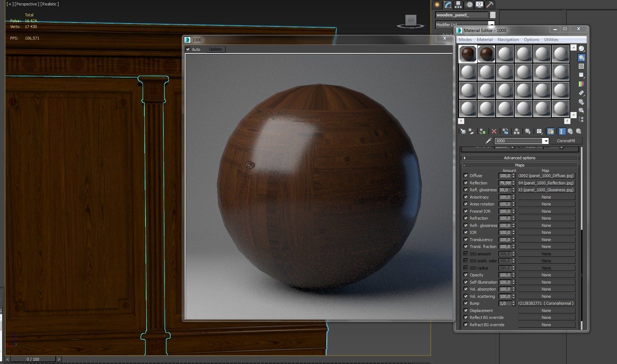Open the Modify command panel tab
617x364 pixels.
tap(447, 5)
